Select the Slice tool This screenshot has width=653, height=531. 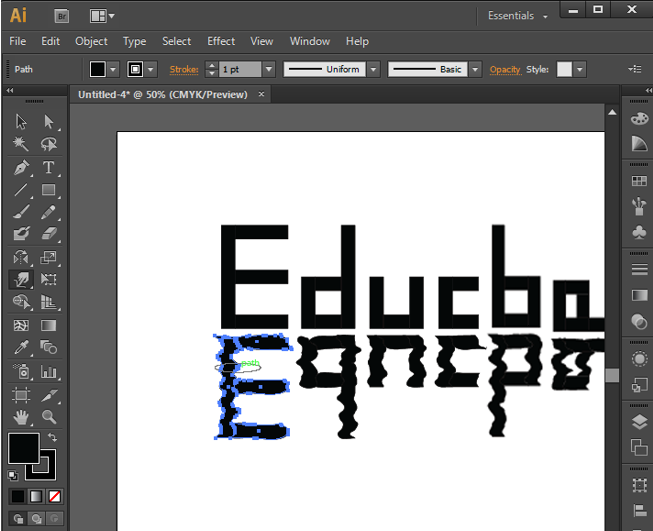tap(49, 395)
